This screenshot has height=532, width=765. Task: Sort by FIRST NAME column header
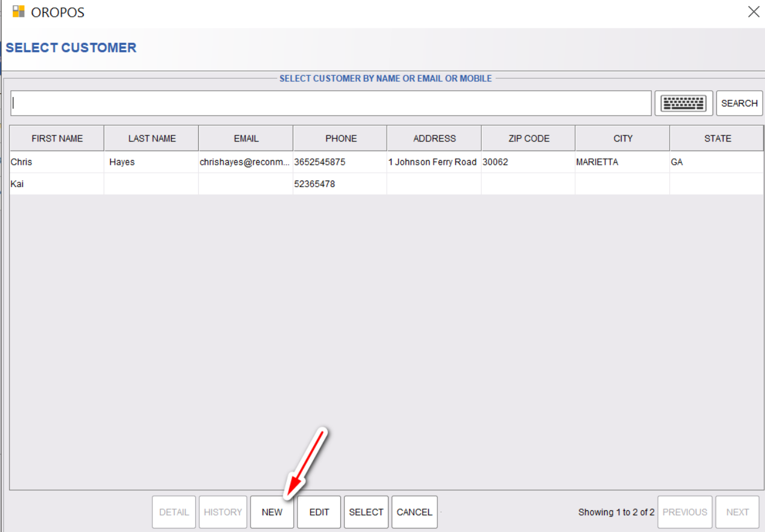(x=57, y=138)
